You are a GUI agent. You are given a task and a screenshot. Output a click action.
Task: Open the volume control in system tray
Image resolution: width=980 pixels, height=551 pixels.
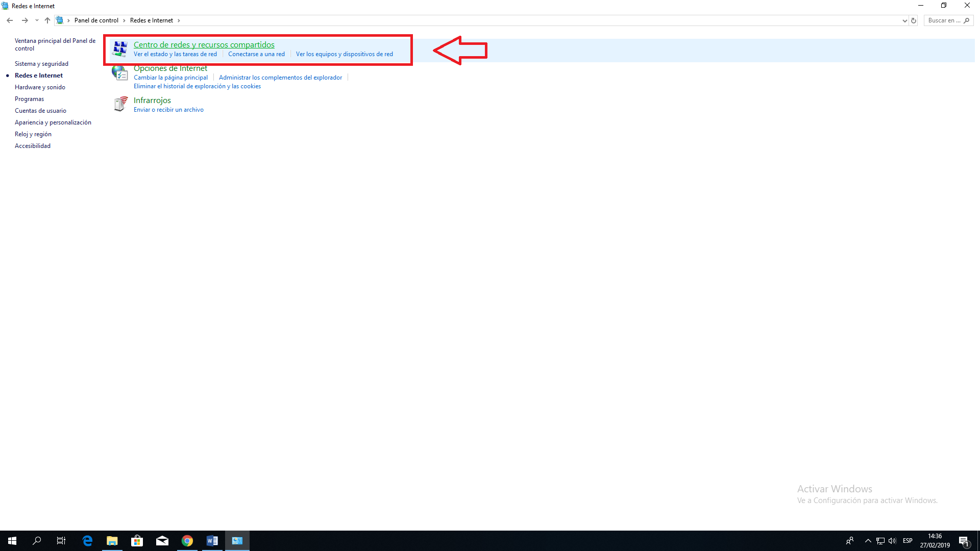tap(892, 541)
